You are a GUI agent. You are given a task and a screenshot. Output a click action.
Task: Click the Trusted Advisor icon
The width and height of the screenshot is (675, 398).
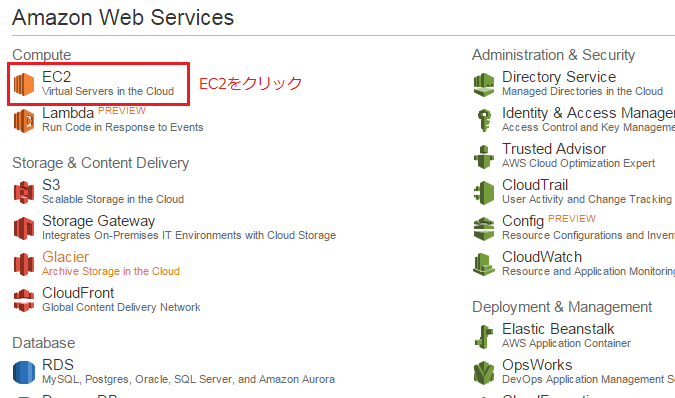click(x=484, y=157)
